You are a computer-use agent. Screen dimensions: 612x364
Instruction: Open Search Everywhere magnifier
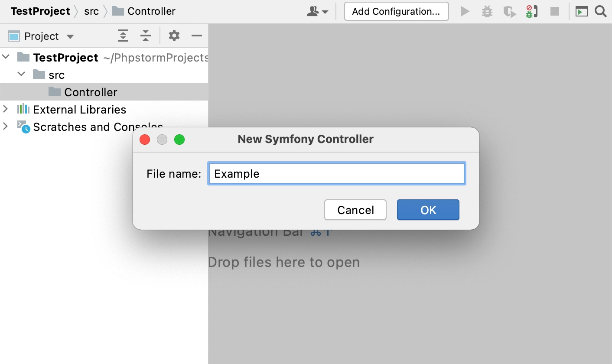[x=601, y=11]
